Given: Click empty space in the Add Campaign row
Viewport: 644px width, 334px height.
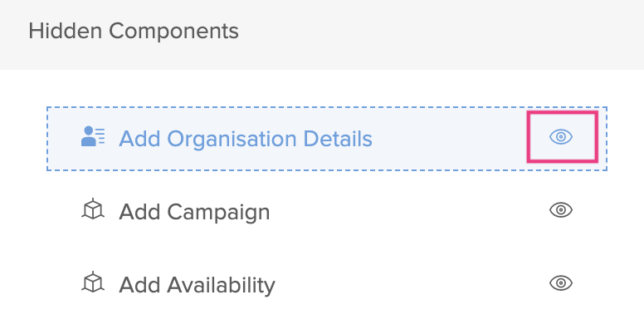Looking at the screenshot, I should coord(407,212).
